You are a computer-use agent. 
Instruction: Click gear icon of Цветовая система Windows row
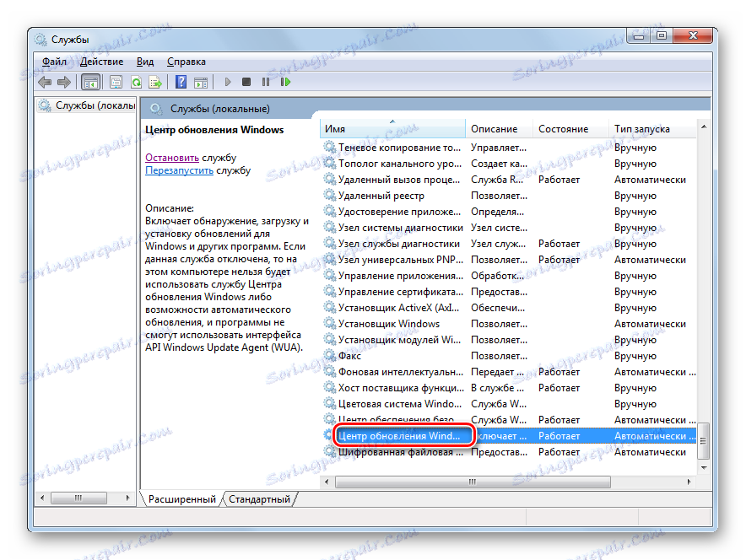click(330, 403)
